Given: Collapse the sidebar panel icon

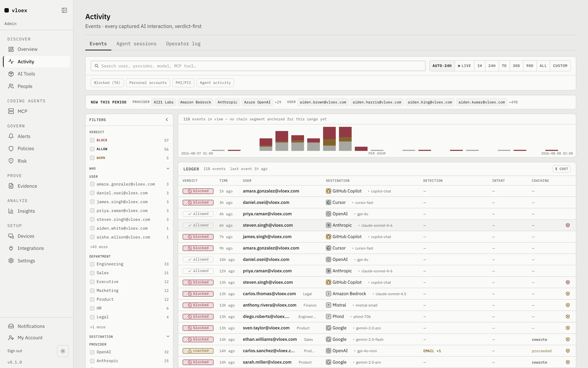Looking at the screenshot, I should (64, 10).
